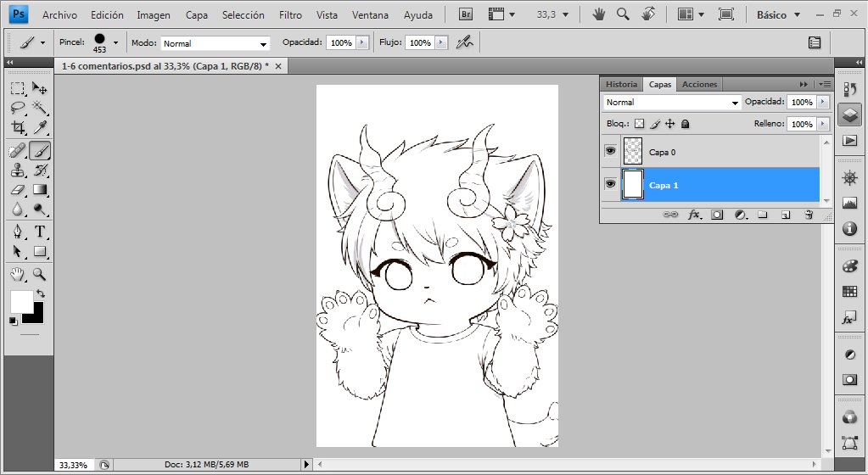The width and height of the screenshot is (868, 475).
Task: Select the Eyedropper tool
Action: pos(39,127)
